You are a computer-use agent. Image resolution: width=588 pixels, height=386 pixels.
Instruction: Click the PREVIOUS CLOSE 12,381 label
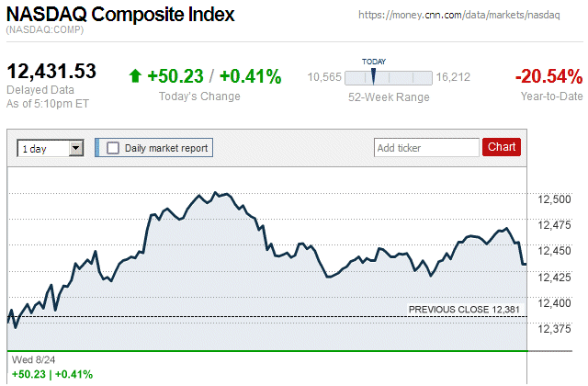(463, 309)
